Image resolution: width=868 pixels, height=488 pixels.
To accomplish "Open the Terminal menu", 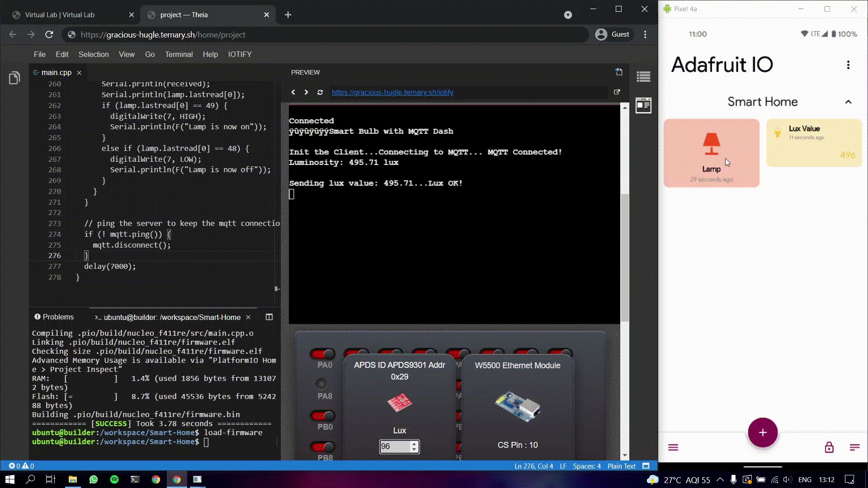I will (179, 54).
